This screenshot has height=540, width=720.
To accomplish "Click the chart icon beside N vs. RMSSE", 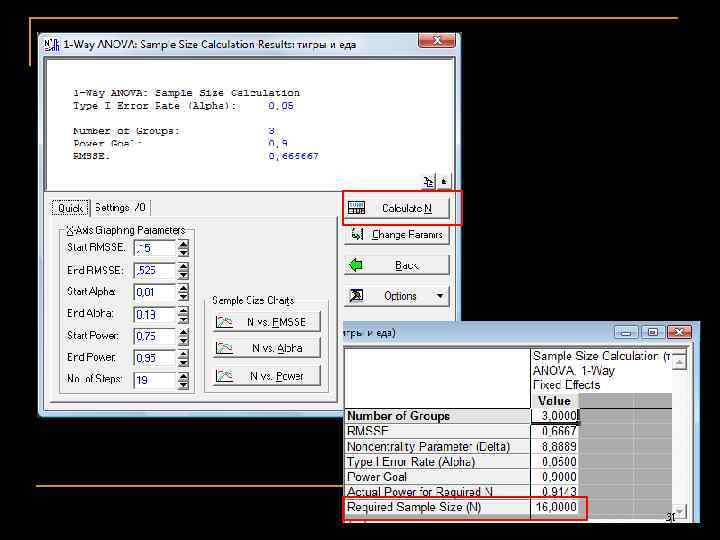I will coord(225,322).
